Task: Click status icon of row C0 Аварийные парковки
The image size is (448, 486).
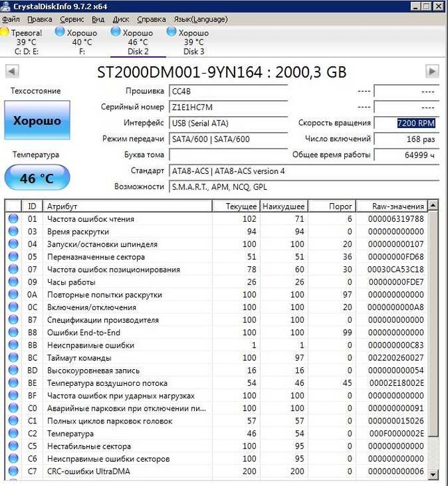Action: (13, 408)
